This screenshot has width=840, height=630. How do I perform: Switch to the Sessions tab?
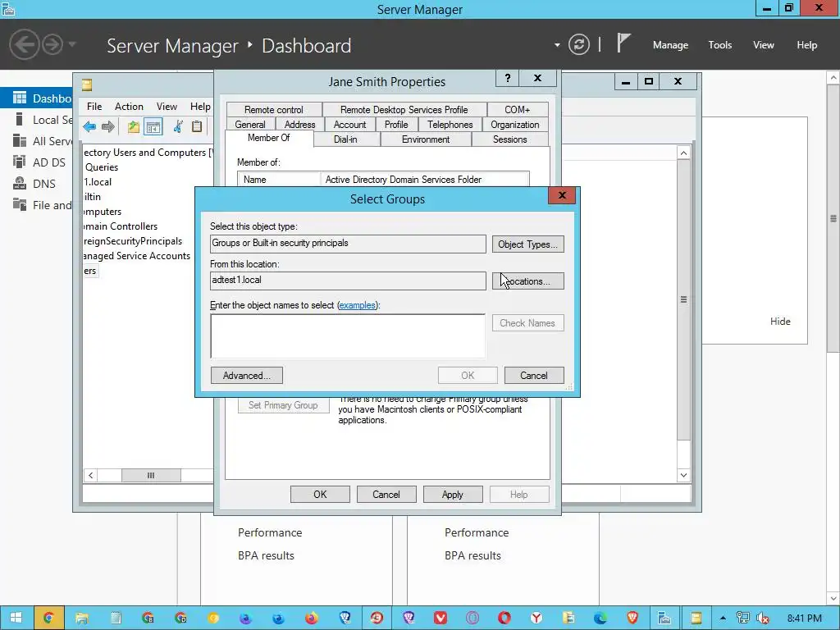510,139
